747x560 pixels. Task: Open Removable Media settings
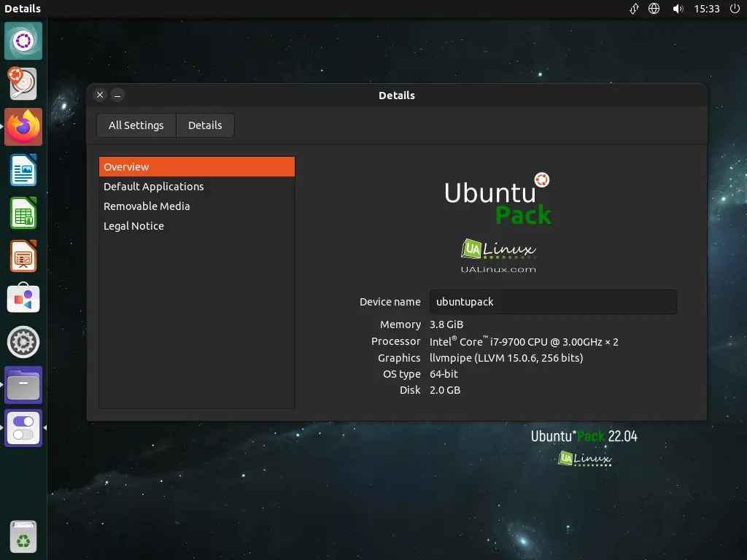click(147, 206)
